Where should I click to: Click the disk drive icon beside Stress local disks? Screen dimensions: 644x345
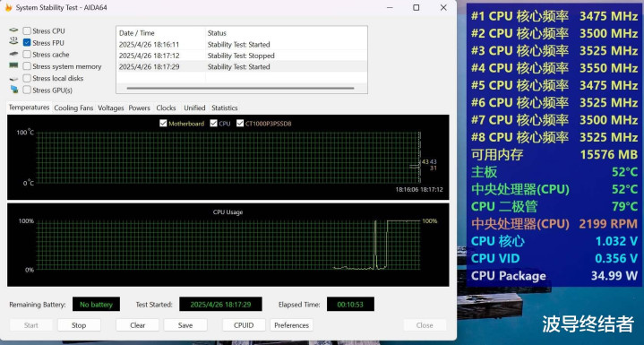(x=14, y=78)
